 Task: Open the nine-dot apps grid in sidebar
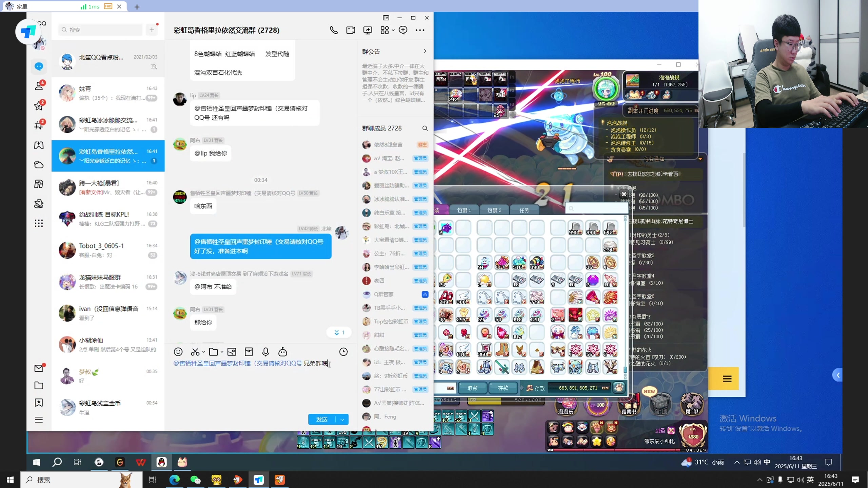coord(39,223)
